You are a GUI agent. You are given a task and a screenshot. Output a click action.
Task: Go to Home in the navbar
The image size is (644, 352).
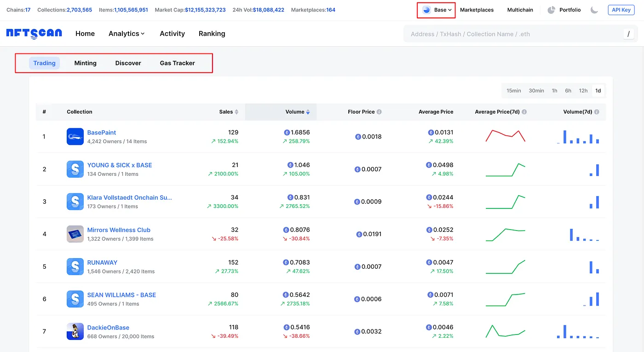click(85, 34)
